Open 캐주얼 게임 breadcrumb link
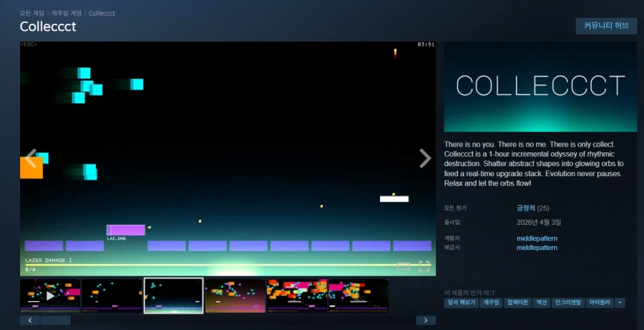 tap(67, 13)
